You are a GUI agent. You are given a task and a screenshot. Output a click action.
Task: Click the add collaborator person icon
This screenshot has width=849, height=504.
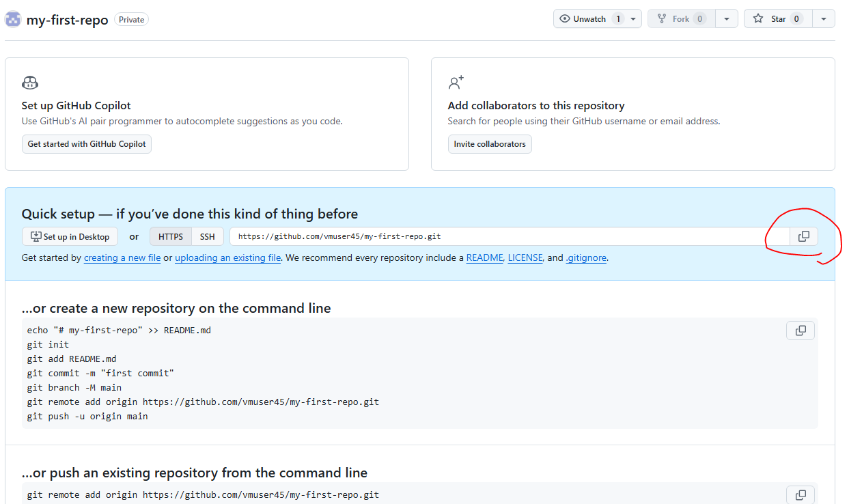click(x=456, y=83)
